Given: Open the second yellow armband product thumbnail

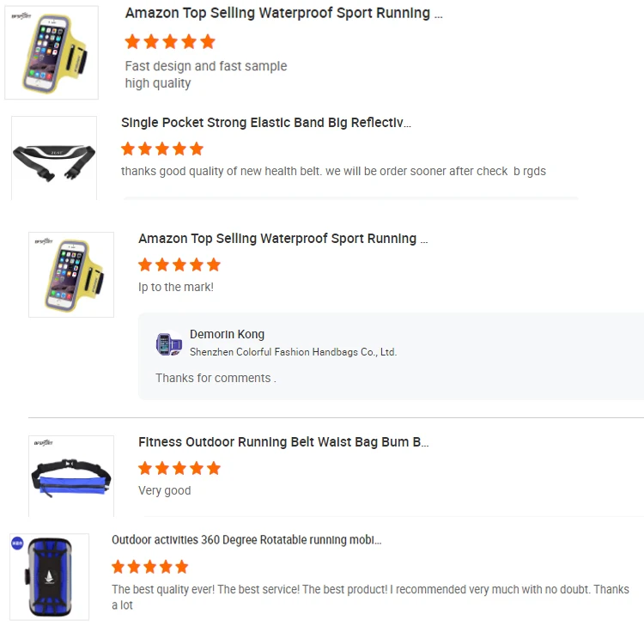Looking at the screenshot, I should pos(71,275).
